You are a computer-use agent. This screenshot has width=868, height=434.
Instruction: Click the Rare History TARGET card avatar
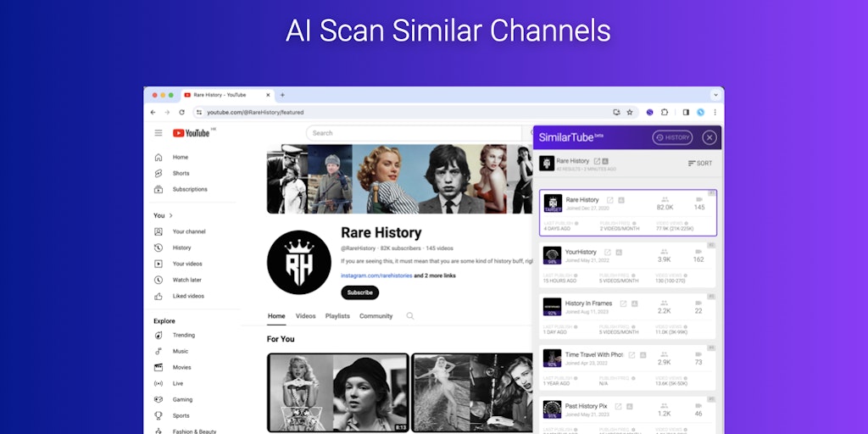pos(553,203)
